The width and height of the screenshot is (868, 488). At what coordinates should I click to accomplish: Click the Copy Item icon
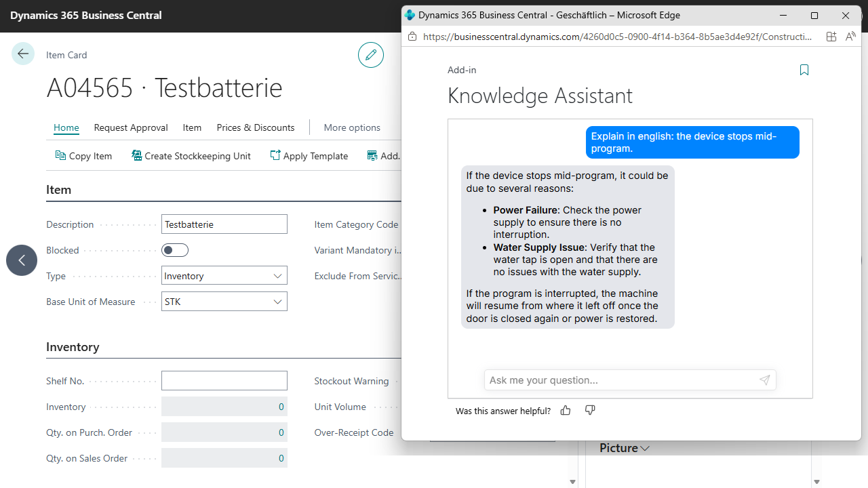60,155
